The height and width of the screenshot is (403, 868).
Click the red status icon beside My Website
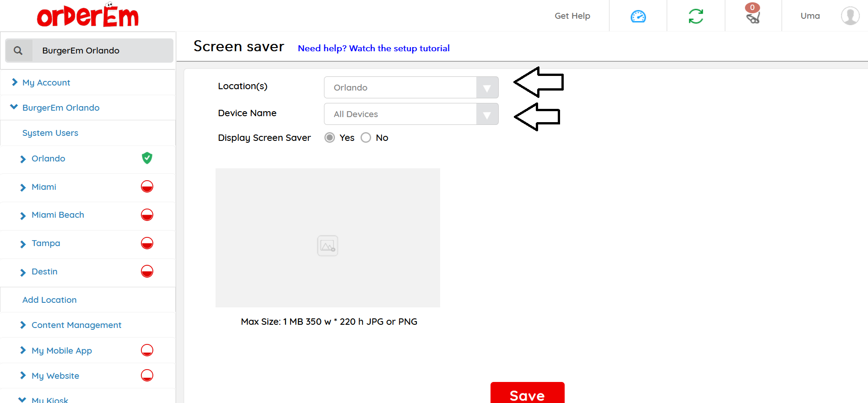(x=147, y=376)
